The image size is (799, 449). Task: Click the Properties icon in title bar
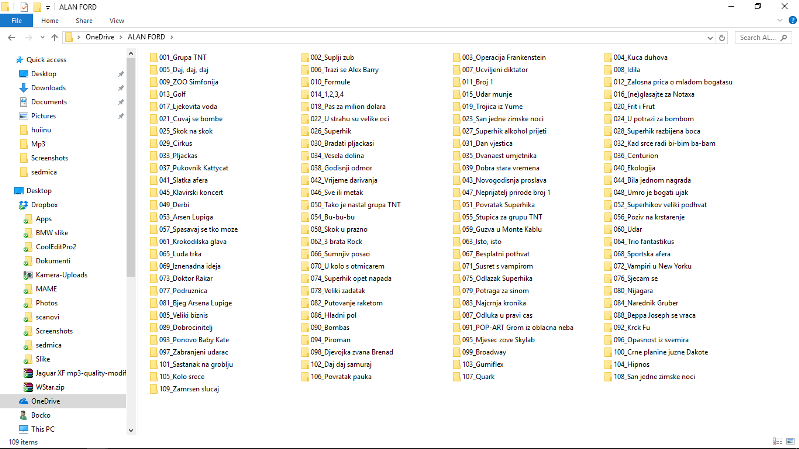[25, 6]
